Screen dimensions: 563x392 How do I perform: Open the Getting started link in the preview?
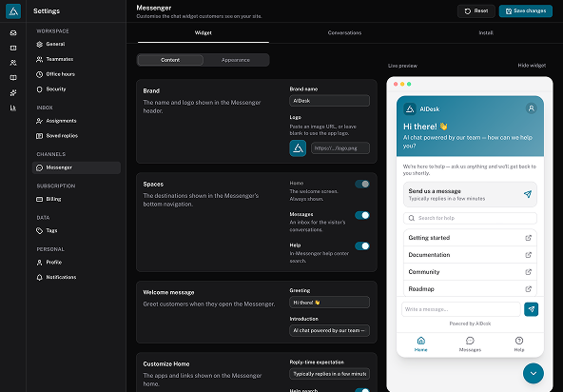[470, 238]
